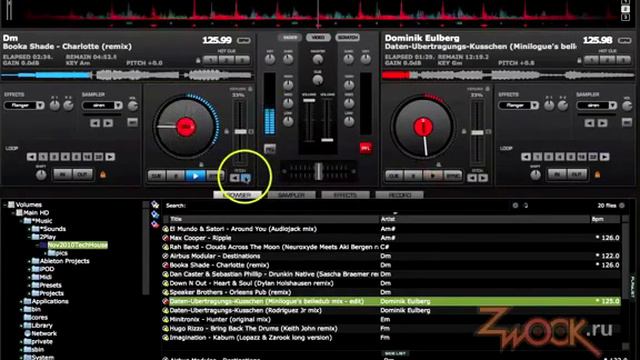Image resolution: width=640 pixels, height=360 pixels.
Task: Toggle left channel PFL headphone button
Action: pyautogui.click(x=269, y=149)
